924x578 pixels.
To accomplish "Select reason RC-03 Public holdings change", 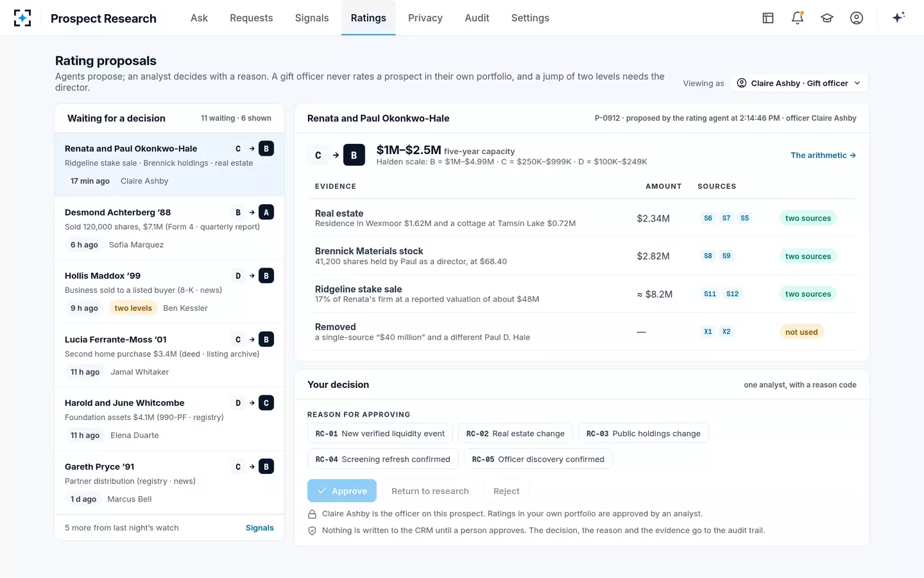I will (x=643, y=433).
